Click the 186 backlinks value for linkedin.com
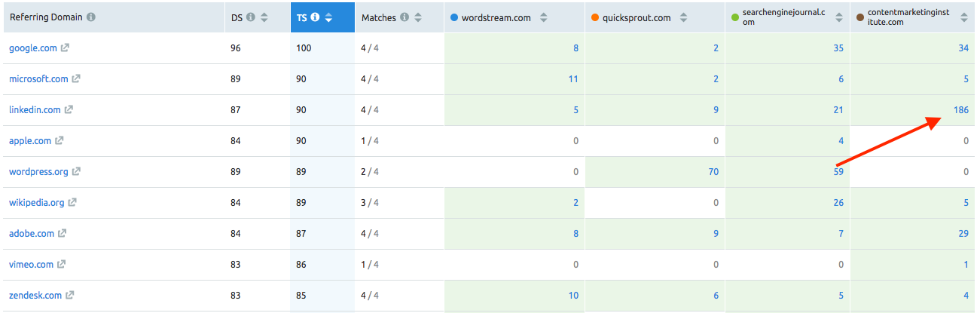 tap(960, 110)
